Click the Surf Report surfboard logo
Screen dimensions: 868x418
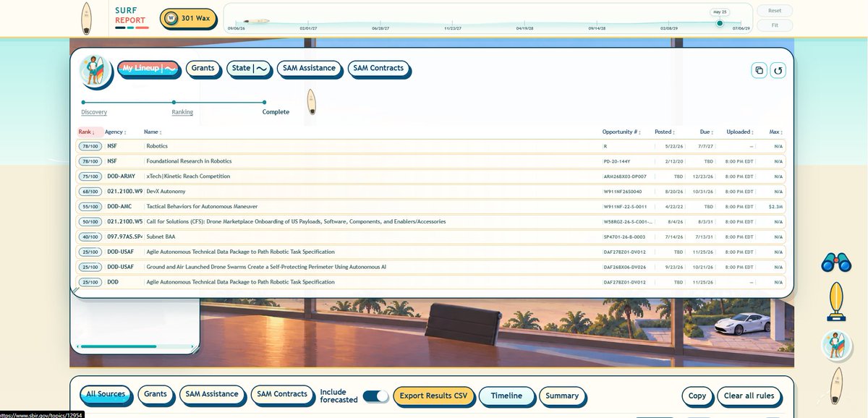pyautogui.click(x=87, y=18)
